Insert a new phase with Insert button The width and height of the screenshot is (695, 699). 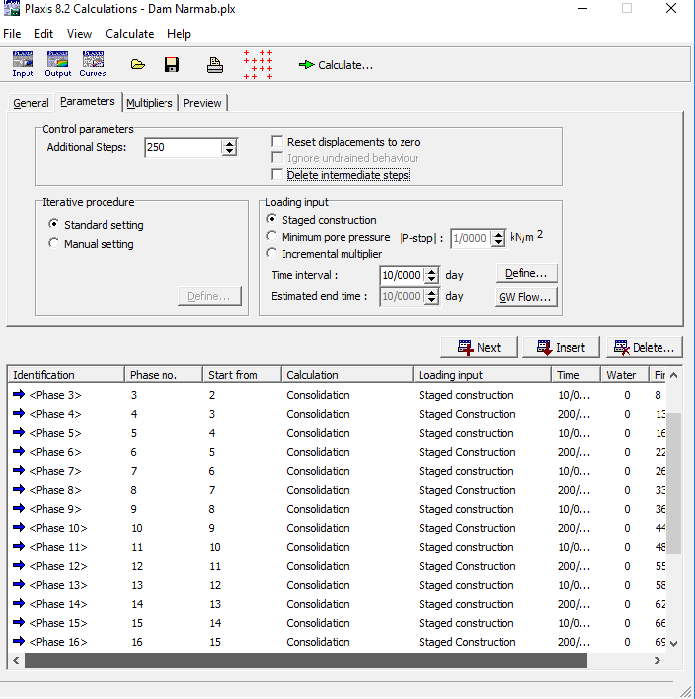[560, 347]
